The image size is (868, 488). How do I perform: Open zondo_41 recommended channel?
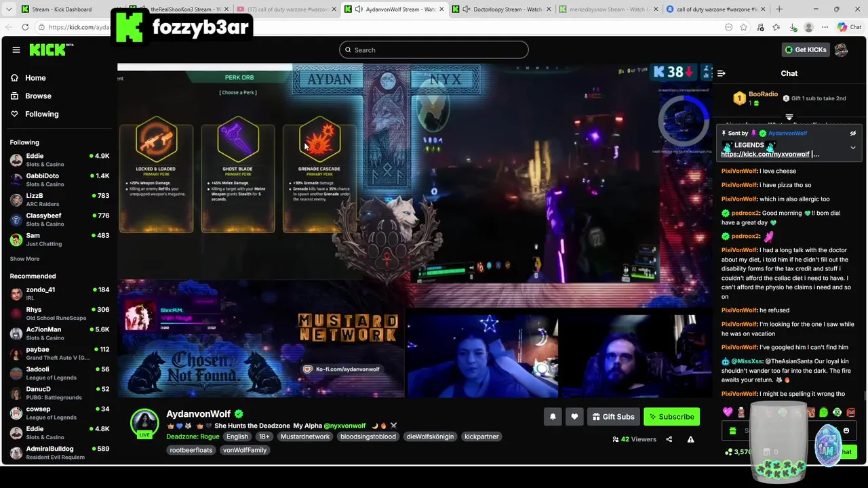coord(59,293)
